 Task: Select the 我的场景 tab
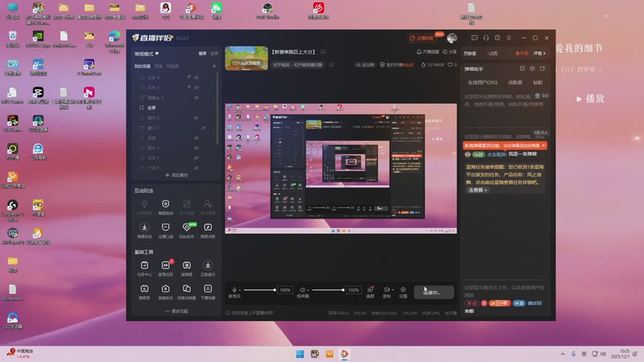[142, 66]
